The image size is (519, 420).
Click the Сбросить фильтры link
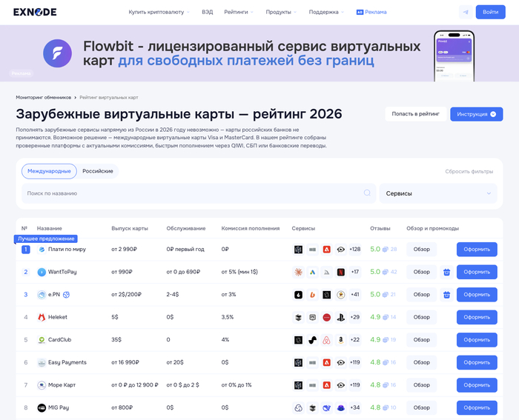pos(469,171)
